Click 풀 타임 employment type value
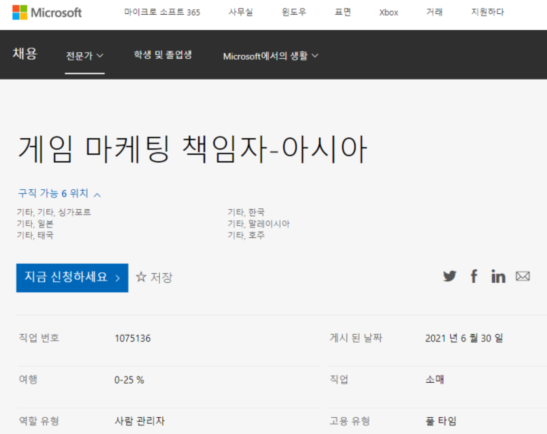547x434 pixels. click(441, 421)
